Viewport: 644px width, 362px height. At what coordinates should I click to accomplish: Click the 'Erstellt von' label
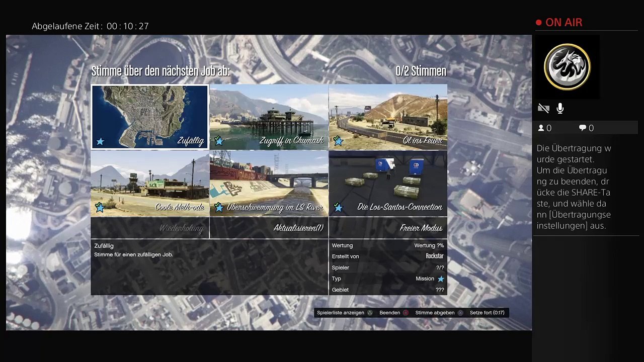click(345, 256)
